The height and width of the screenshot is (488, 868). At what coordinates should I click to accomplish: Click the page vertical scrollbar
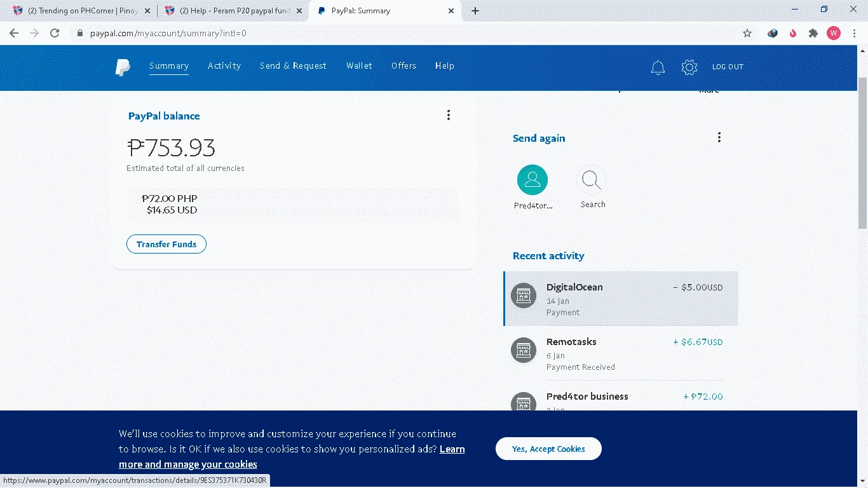click(x=862, y=152)
